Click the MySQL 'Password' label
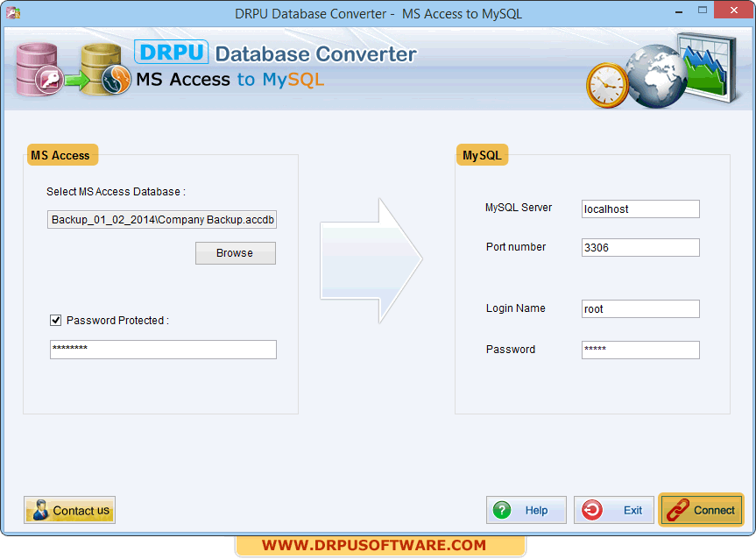This screenshot has height=559, width=756. (511, 350)
